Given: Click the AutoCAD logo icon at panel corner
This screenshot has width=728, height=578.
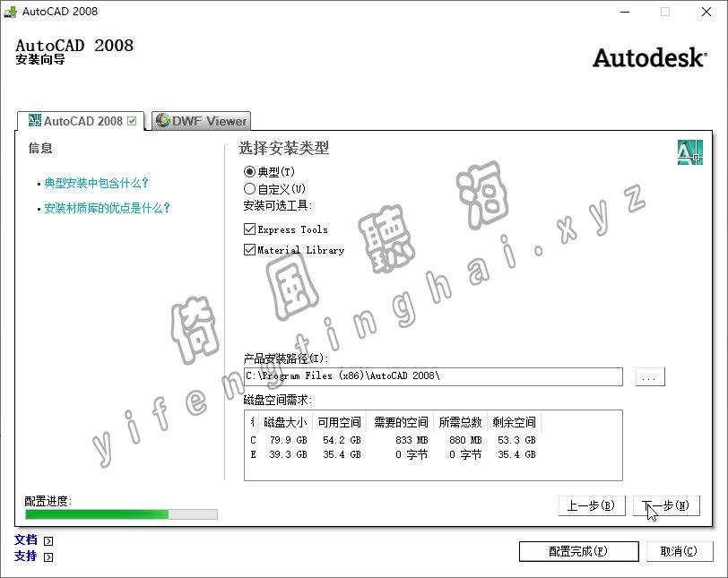Looking at the screenshot, I should (x=690, y=152).
